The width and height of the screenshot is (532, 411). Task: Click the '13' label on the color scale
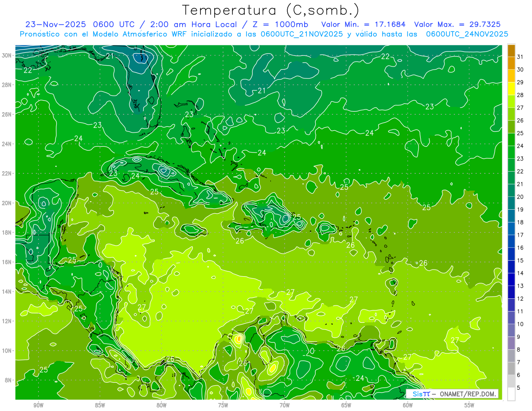point(520,286)
